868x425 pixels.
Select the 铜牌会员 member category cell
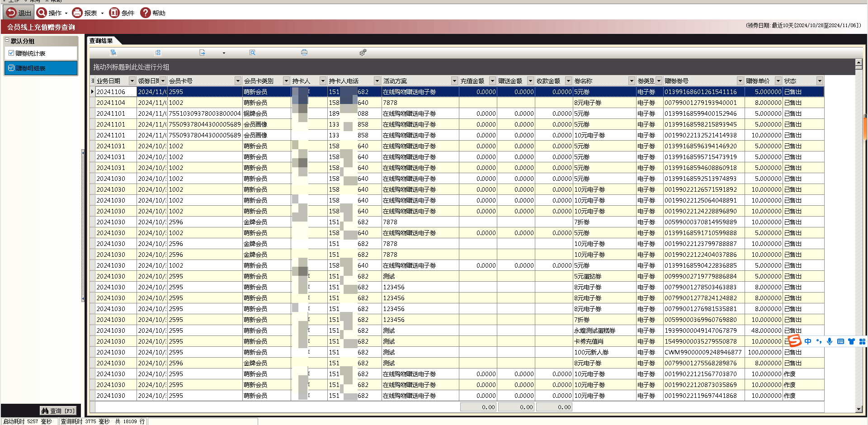click(266, 113)
